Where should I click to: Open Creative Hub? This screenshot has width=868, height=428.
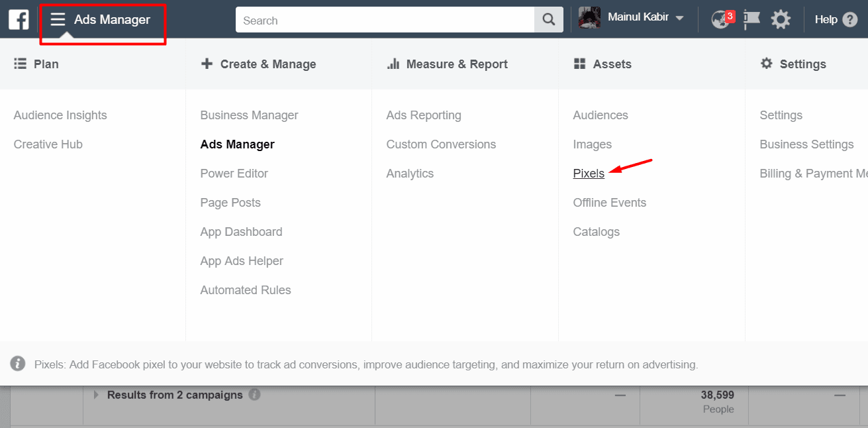(x=48, y=144)
